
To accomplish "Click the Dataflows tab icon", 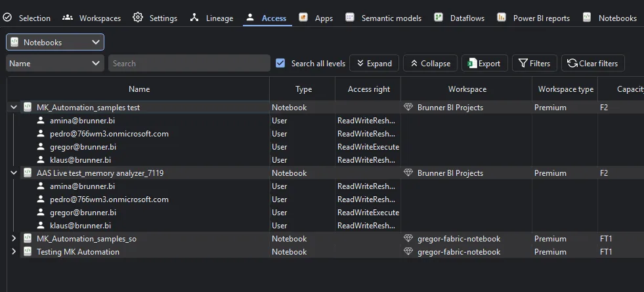I will [439, 17].
